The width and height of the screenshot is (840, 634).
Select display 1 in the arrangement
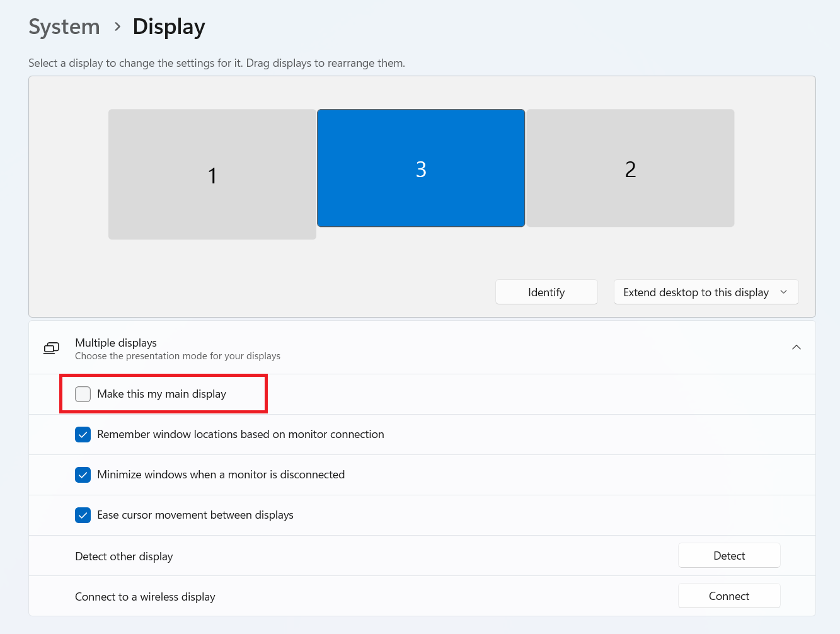pos(212,175)
